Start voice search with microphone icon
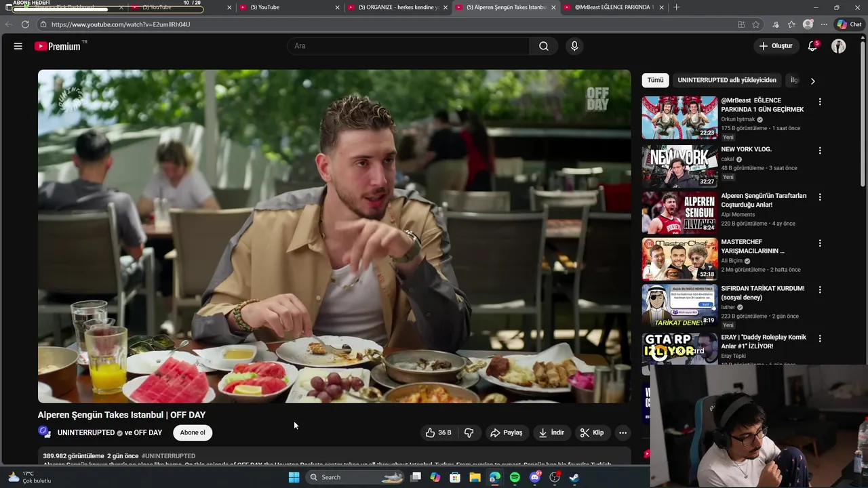Screen dimensions: 868x488 (574, 46)
